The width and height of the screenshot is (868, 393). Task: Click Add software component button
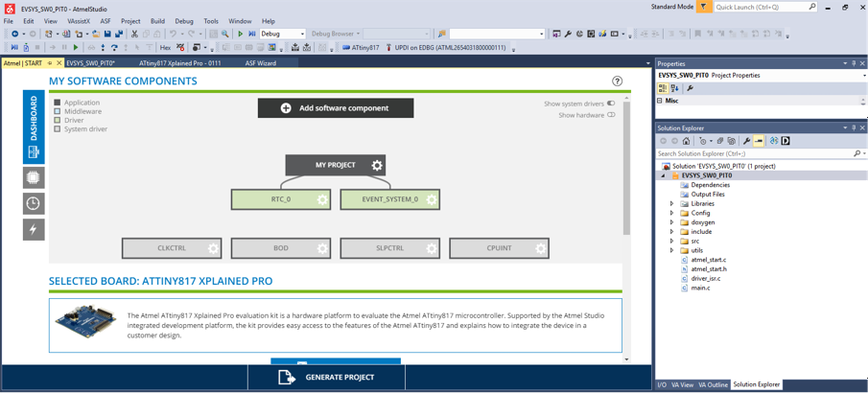(x=336, y=108)
